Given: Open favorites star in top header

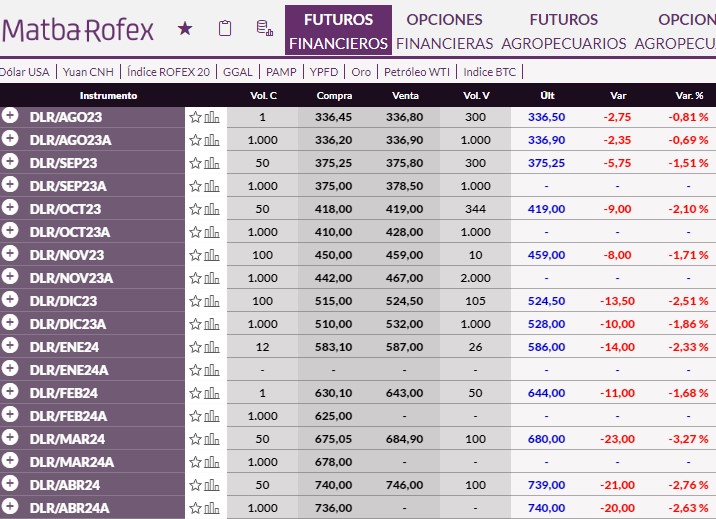Looking at the screenshot, I should (x=185, y=28).
